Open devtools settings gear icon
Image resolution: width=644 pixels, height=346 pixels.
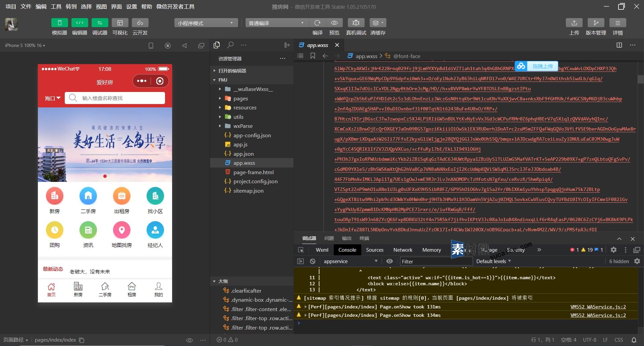click(x=613, y=250)
